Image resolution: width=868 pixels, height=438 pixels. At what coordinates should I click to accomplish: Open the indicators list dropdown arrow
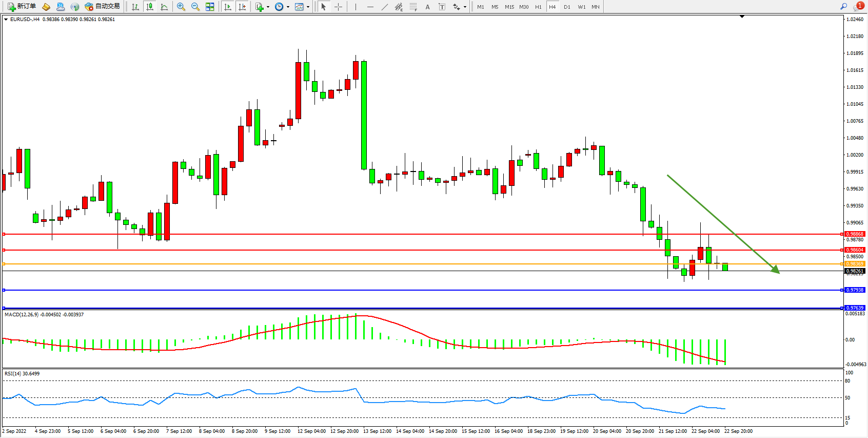268,7
